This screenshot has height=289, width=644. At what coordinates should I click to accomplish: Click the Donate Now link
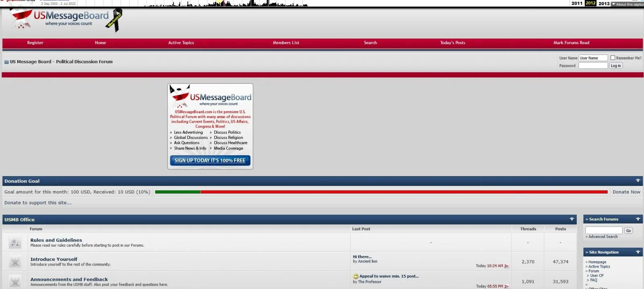click(x=626, y=192)
